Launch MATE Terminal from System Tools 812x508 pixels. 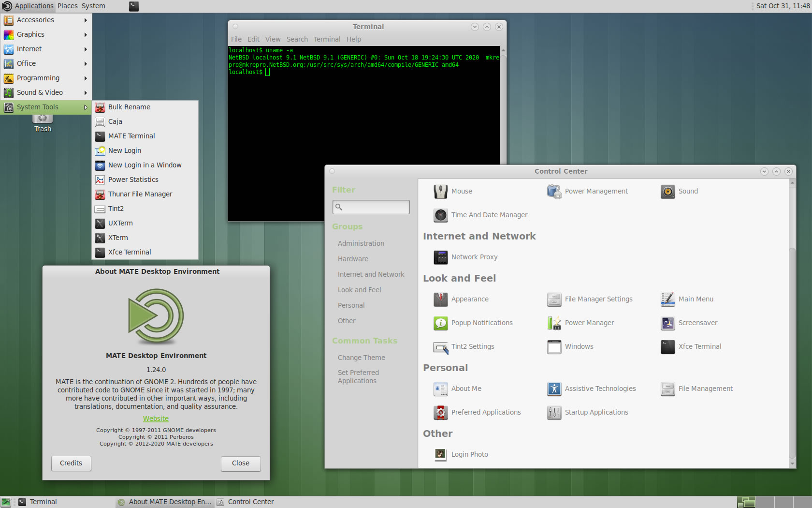point(145,136)
